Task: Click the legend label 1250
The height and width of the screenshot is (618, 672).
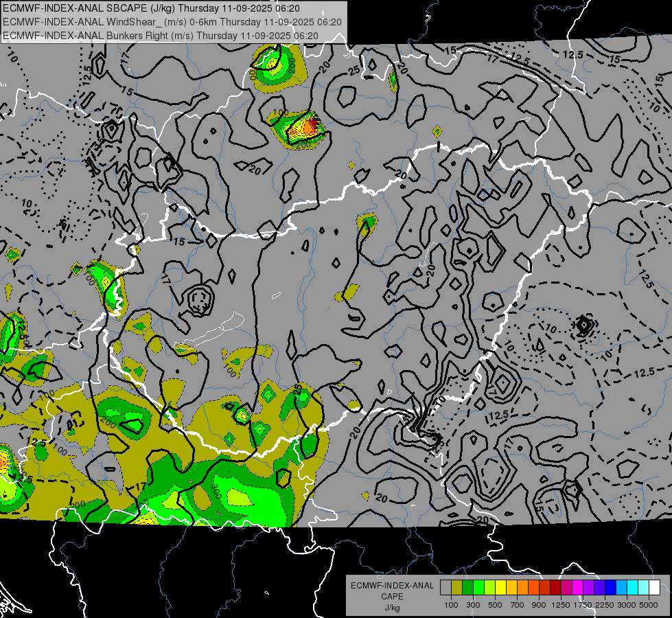Action: tap(561, 605)
